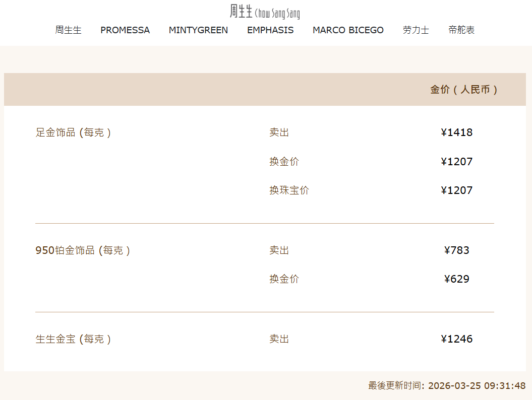Click the 换金价 label under 足金饰品
The image size is (532, 400).
284,162
